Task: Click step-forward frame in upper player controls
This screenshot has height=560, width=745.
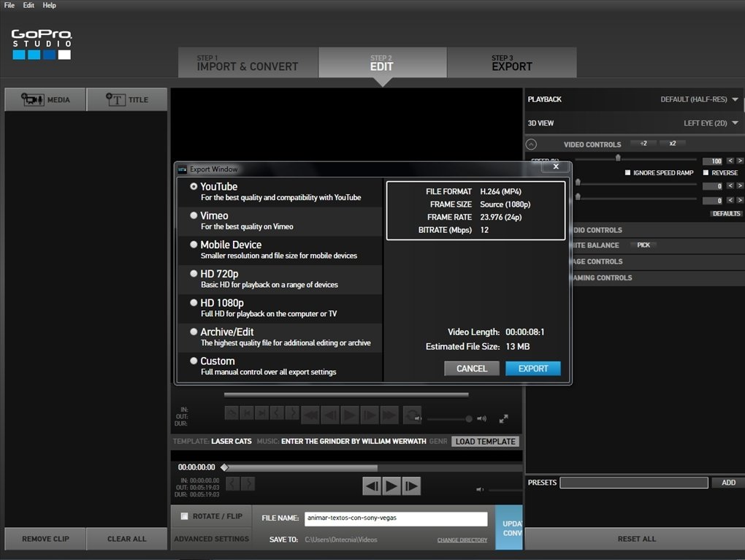Action: pyautogui.click(x=369, y=415)
